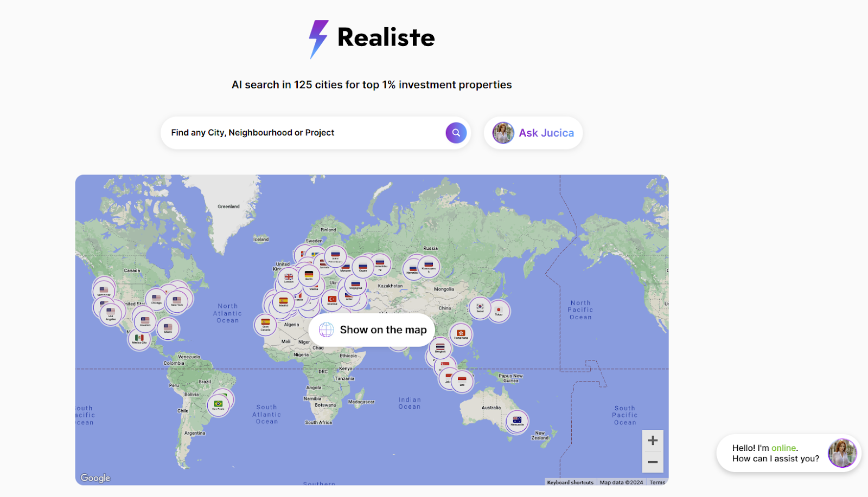This screenshot has height=497, width=868.
Task: Open Google Maps keyboard shortcuts
Action: point(570,482)
